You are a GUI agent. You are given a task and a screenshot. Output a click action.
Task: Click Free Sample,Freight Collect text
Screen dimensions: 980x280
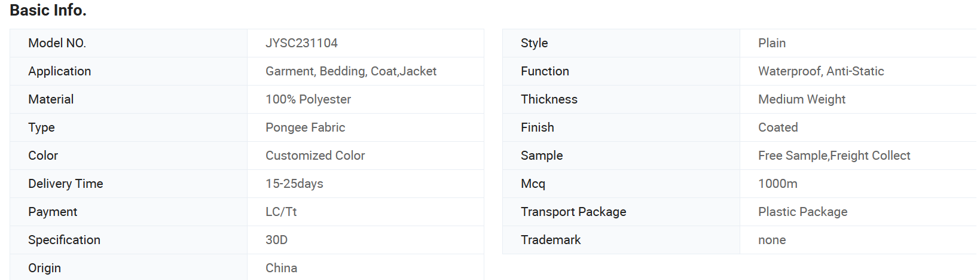834,156
